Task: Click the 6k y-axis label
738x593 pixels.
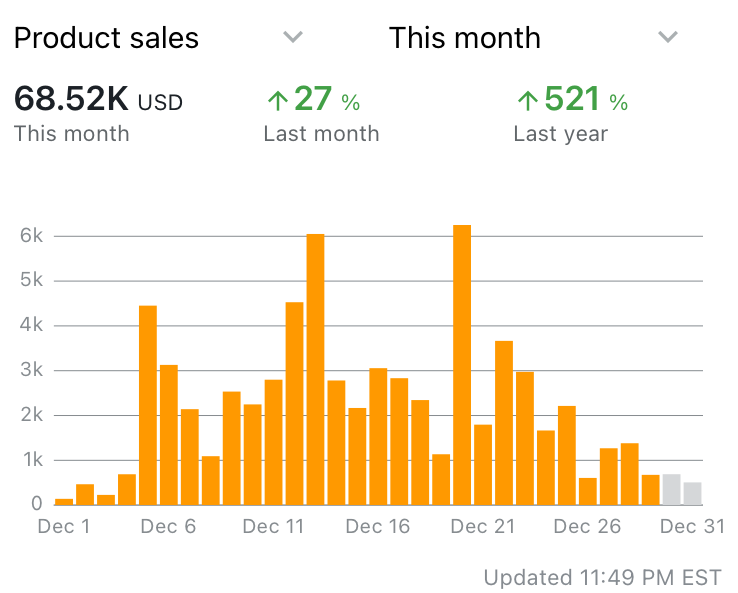Action: tap(30, 236)
